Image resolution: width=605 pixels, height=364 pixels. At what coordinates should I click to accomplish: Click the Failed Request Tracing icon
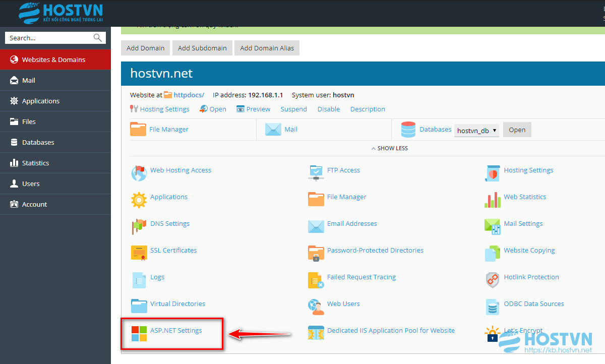[316, 280]
